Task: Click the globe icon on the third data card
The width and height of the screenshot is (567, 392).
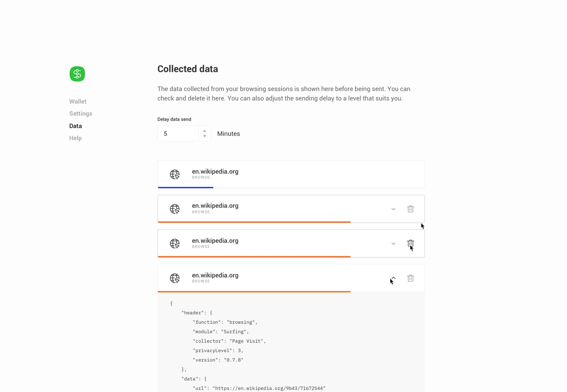Action: point(175,243)
